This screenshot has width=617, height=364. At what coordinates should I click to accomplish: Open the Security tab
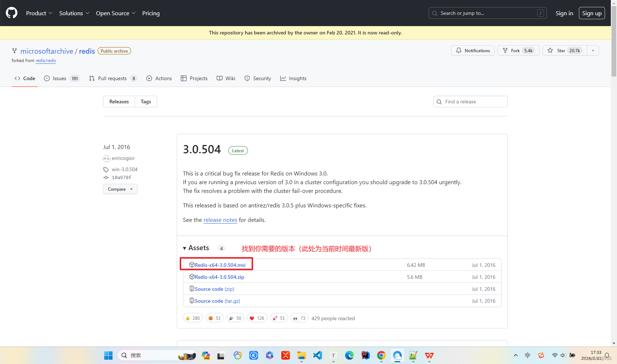pos(258,78)
